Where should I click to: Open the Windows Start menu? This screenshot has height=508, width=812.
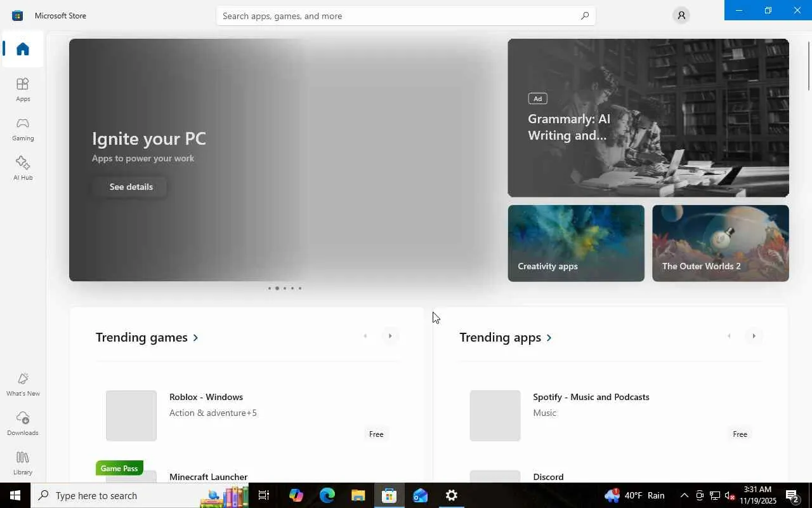15,495
